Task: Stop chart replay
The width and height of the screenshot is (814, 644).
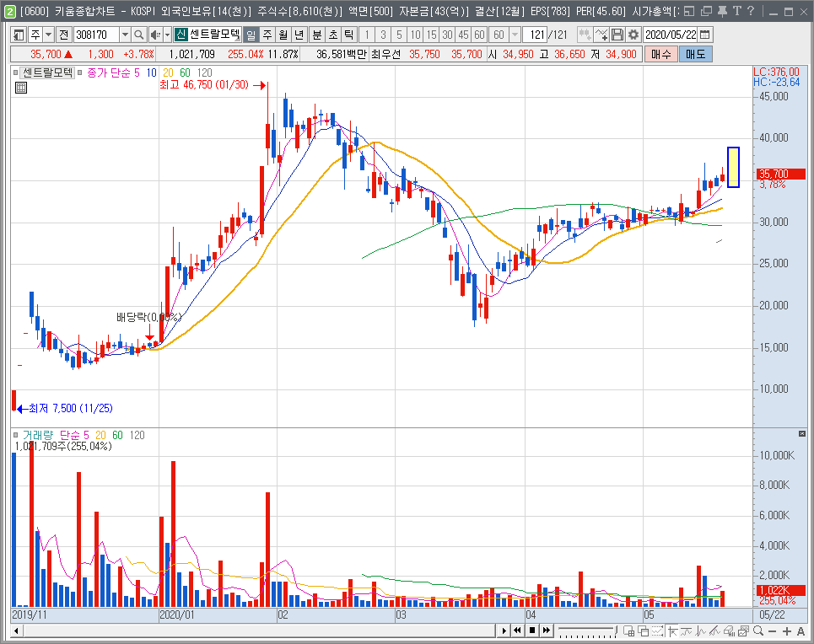Action: click(x=532, y=631)
